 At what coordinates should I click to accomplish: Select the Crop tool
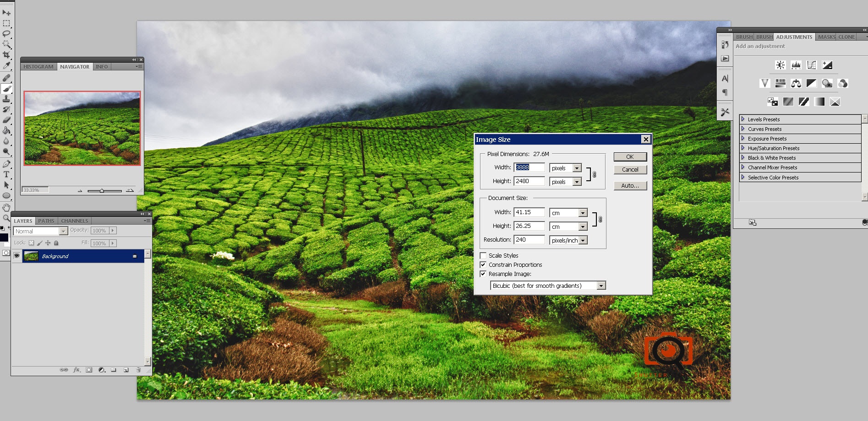(6, 55)
